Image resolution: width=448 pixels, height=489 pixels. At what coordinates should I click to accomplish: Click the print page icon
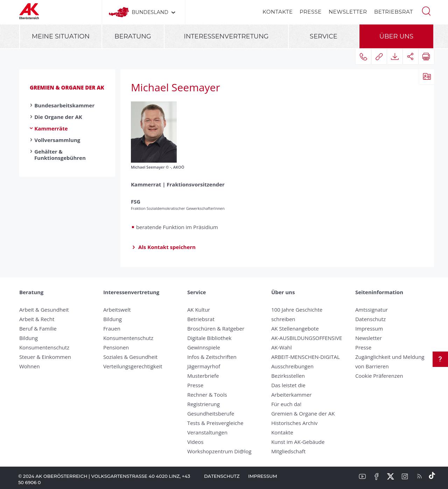[426, 57]
